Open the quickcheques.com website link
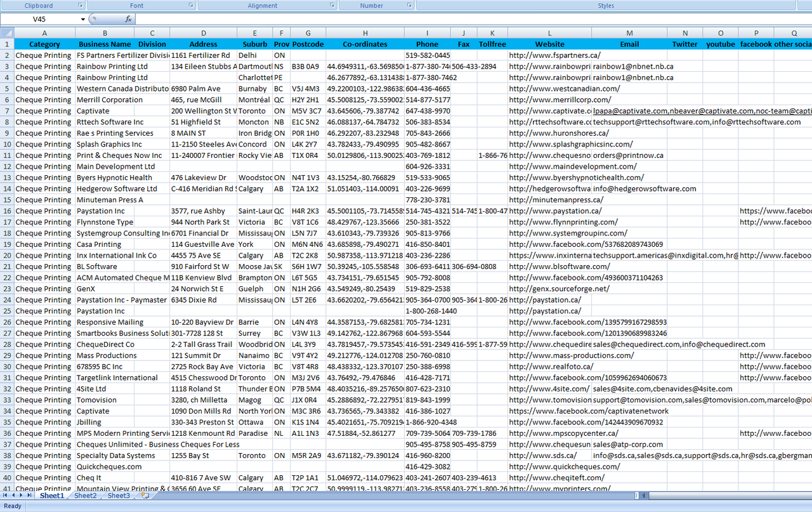The height and width of the screenshot is (512, 812). 565,466
